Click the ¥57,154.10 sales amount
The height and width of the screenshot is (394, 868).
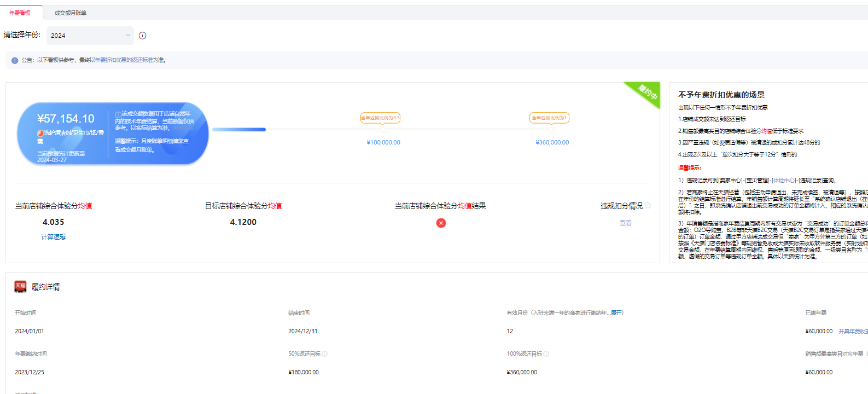[x=66, y=119]
